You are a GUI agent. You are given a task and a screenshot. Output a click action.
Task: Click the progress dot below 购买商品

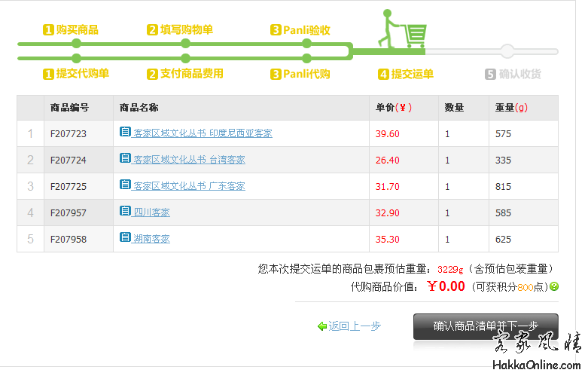pos(77,44)
